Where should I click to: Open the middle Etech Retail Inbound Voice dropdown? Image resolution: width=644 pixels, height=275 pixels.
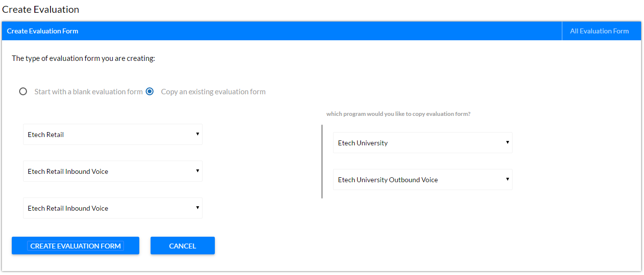click(x=113, y=171)
